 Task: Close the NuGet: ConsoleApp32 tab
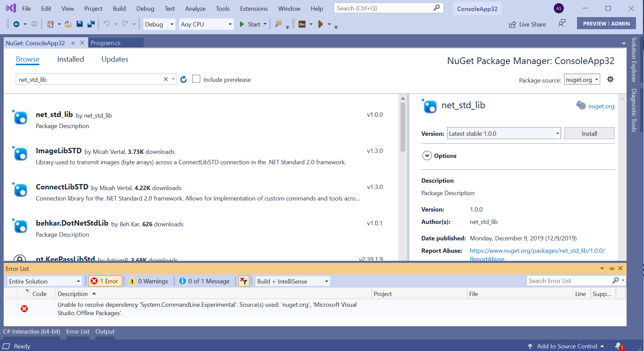[x=82, y=43]
